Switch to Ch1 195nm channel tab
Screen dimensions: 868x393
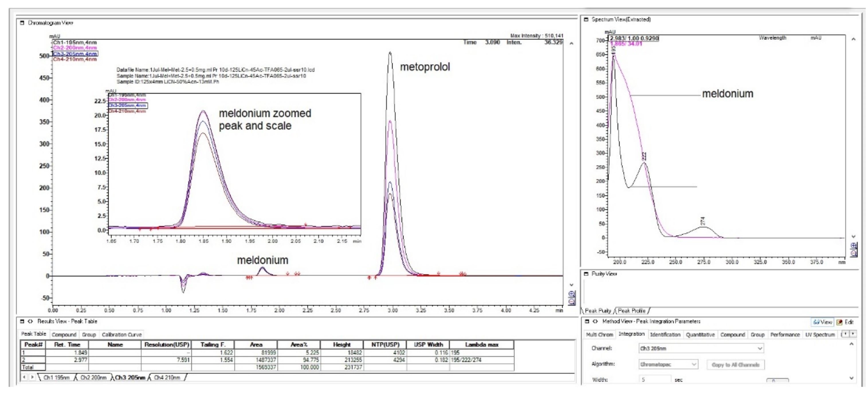[56, 378]
